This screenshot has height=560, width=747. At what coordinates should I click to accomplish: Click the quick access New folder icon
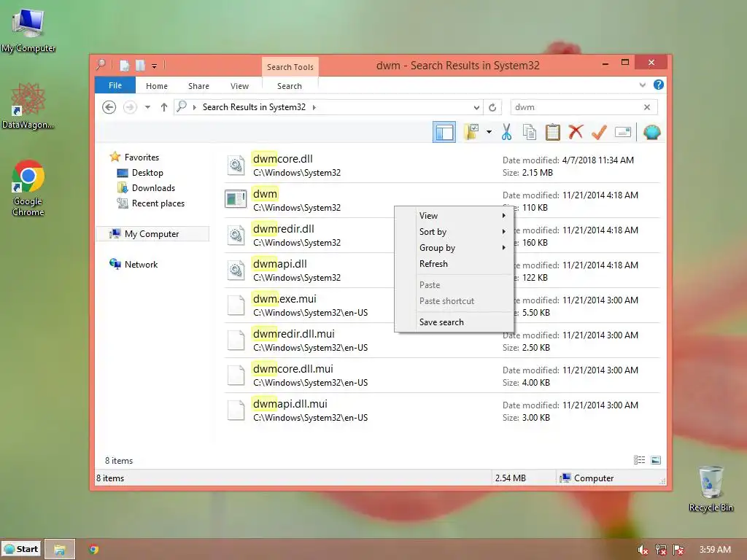[x=140, y=65]
